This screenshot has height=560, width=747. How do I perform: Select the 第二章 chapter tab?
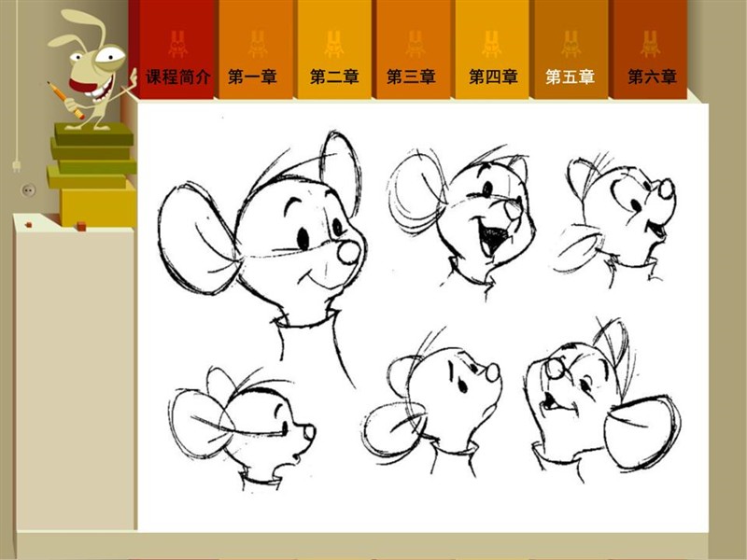[333, 49]
